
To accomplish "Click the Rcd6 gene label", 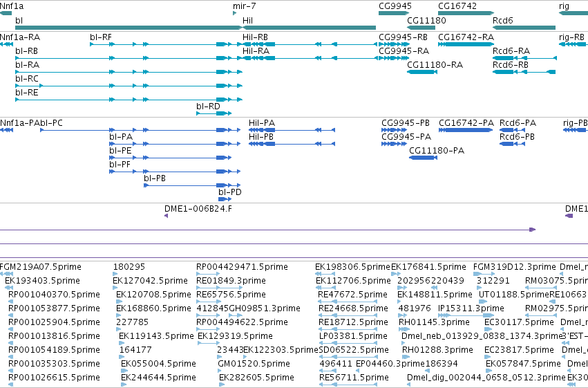I will [502, 20].
